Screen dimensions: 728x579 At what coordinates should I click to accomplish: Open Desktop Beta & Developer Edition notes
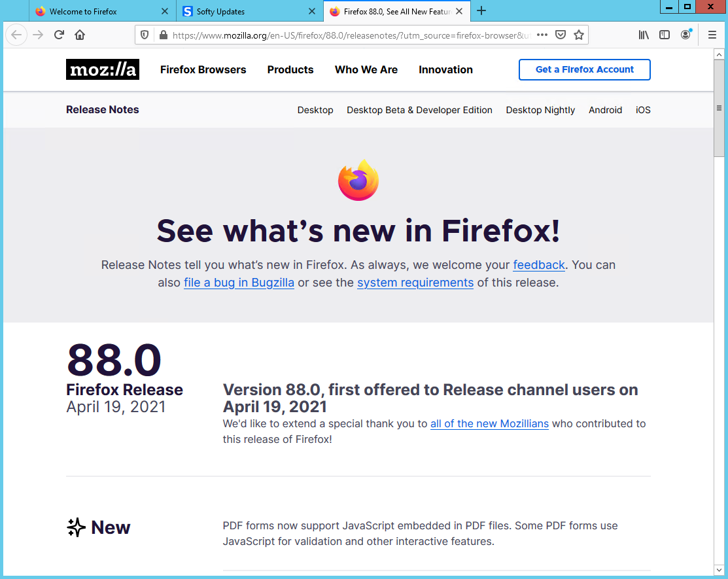420,110
